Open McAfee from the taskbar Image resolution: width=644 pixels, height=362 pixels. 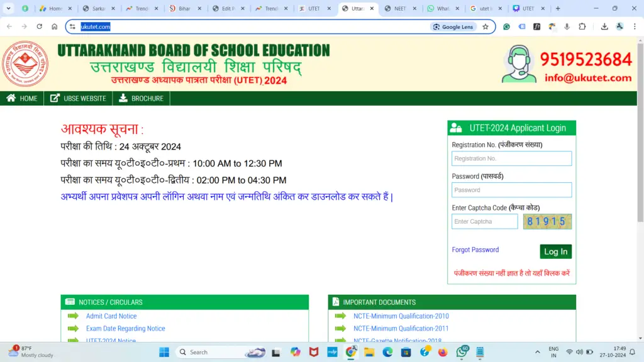coord(314,352)
